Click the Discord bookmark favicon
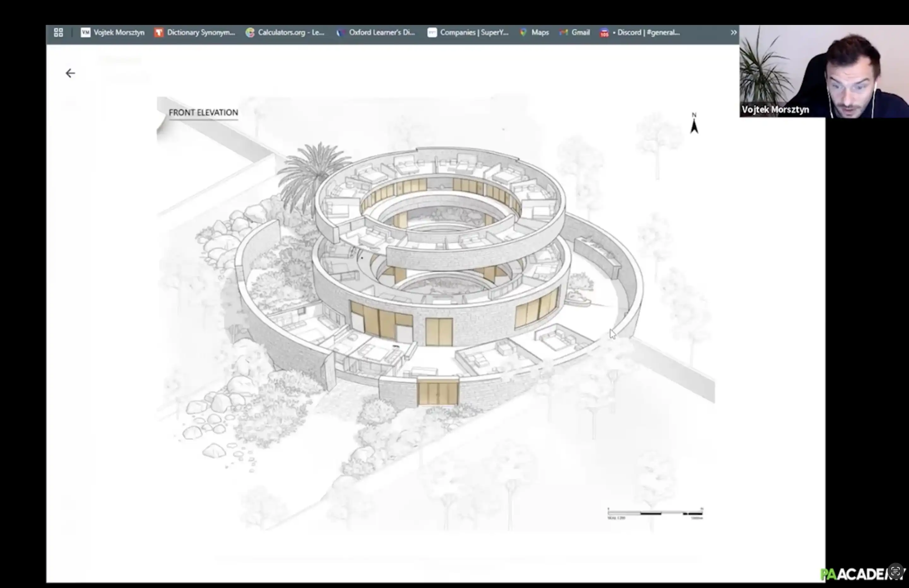The height and width of the screenshot is (588, 909). click(x=604, y=33)
